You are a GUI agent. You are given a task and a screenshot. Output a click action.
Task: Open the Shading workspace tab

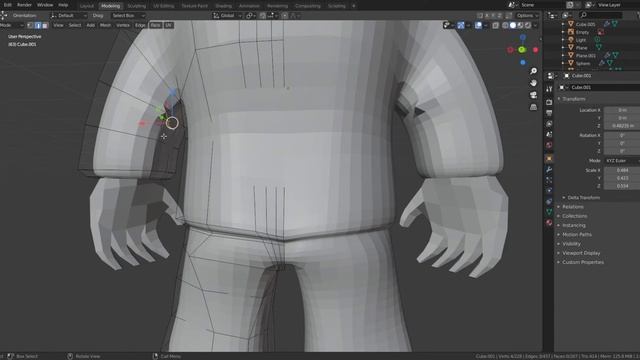[x=223, y=6]
